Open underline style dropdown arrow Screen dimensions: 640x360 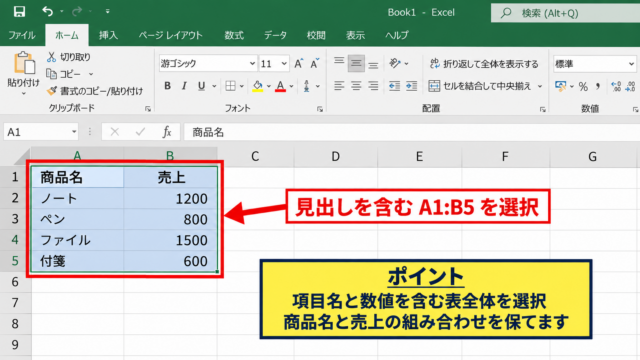coord(214,86)
